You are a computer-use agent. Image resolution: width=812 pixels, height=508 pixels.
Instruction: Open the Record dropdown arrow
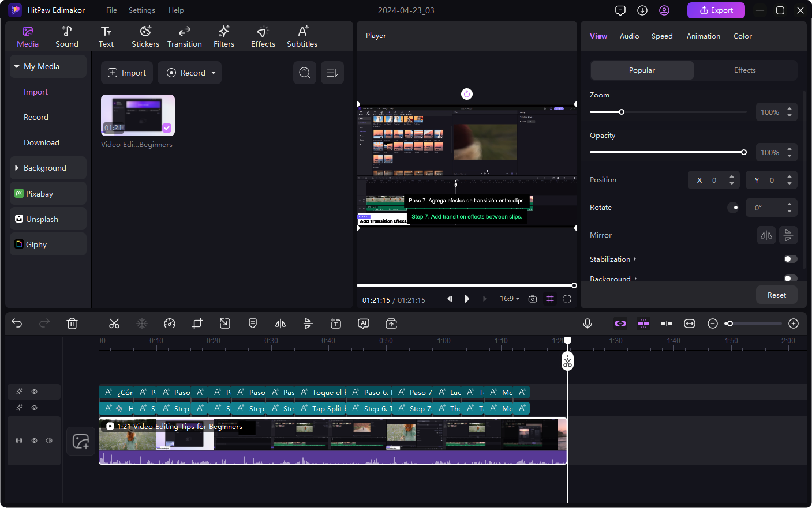pyautogui.click(x=214, y=73)
